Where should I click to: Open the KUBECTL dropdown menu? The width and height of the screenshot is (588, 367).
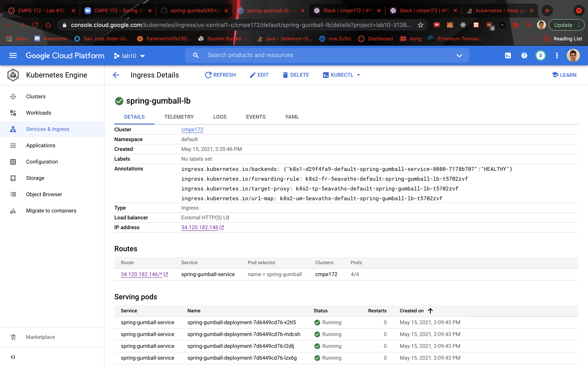point(342,75)
